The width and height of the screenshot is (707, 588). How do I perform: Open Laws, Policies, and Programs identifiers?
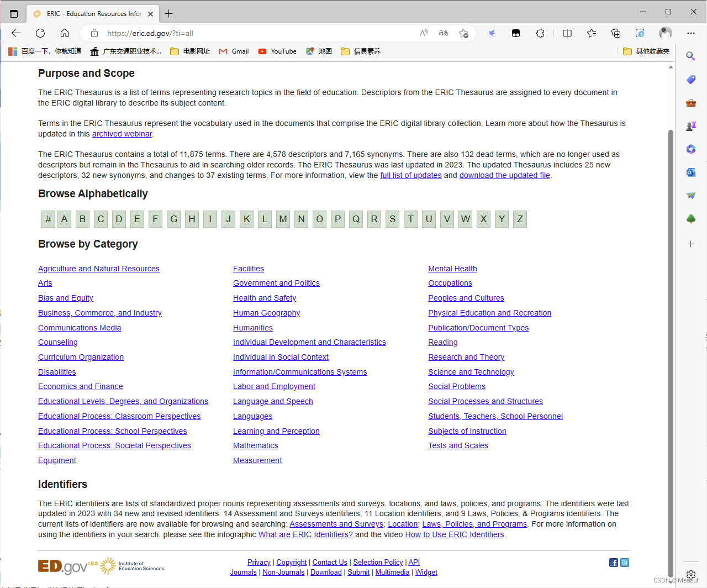click(474, 524)
